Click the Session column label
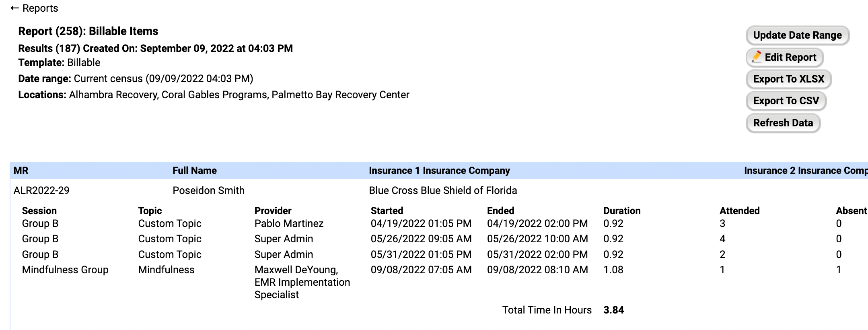The width and height of the screenshot is (868, 330). pyautogui.click(x=39, y=211)
